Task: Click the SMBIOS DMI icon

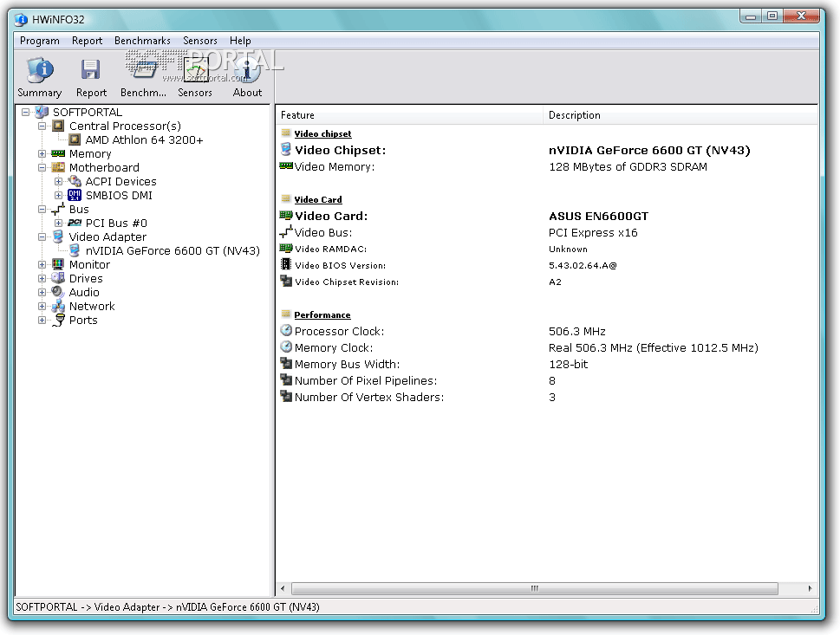Action: 75,196
